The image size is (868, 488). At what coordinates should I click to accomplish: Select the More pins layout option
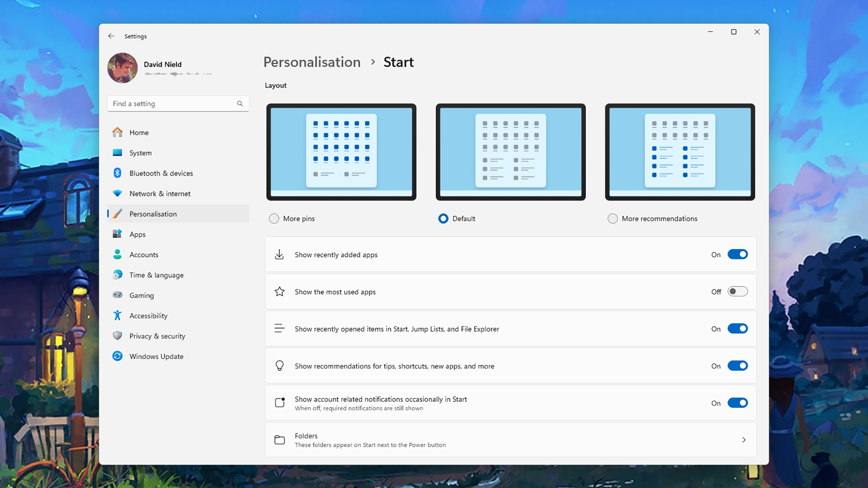coord(273,219)
